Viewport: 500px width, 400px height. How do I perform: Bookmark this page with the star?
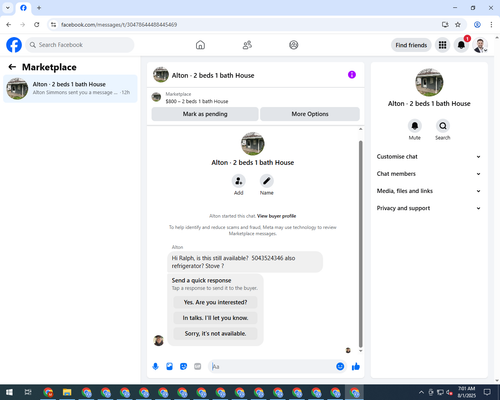pyautogui.click(x=458, y=25)
